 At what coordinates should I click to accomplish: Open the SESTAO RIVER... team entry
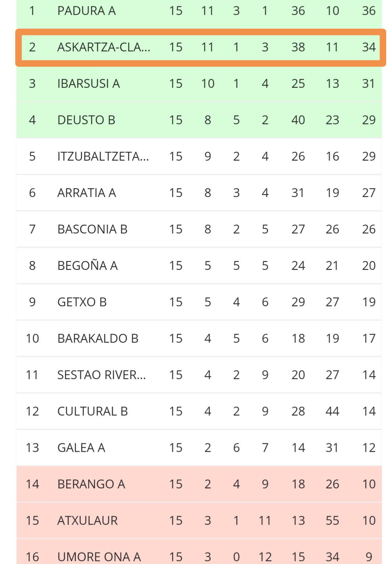coord(101,375)
